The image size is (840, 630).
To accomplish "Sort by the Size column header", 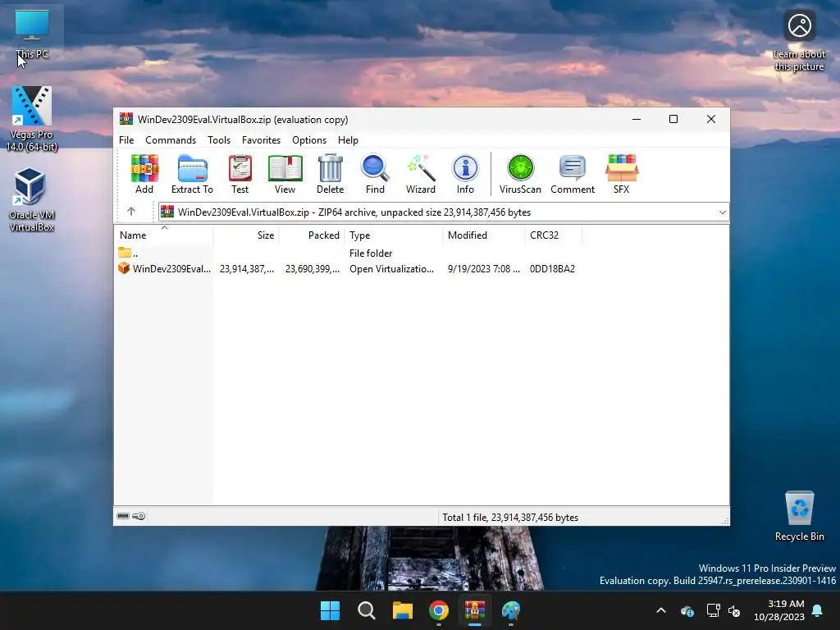I will coord(246,235).
